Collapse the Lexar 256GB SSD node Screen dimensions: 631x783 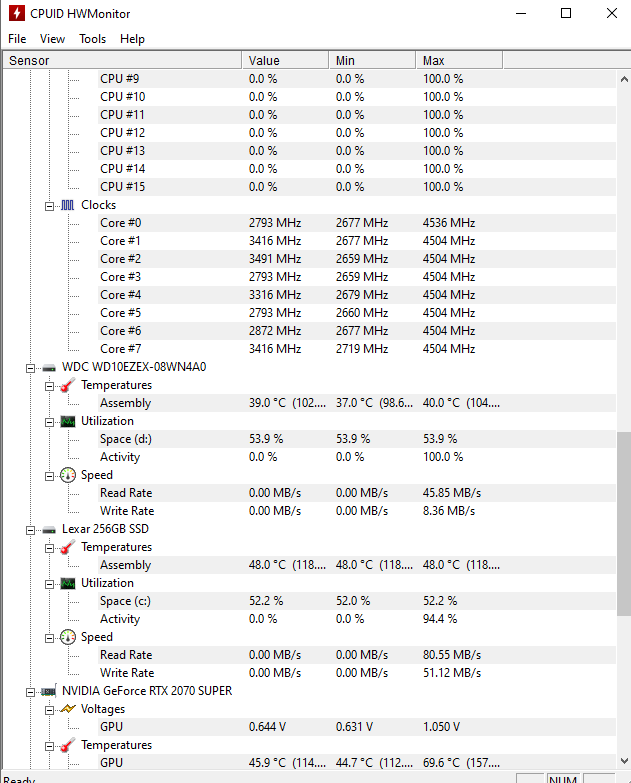[30, 530]
